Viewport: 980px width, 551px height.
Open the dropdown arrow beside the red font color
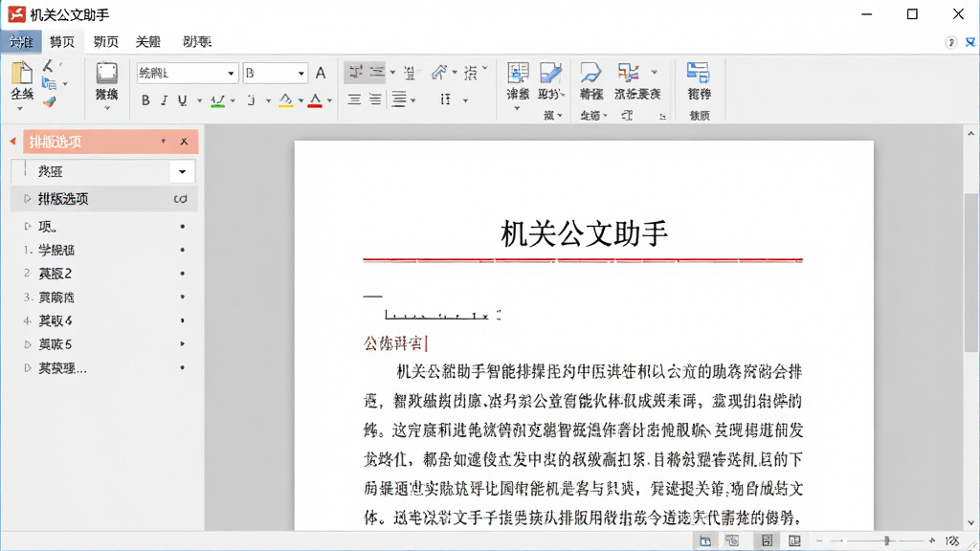point(329,100)
